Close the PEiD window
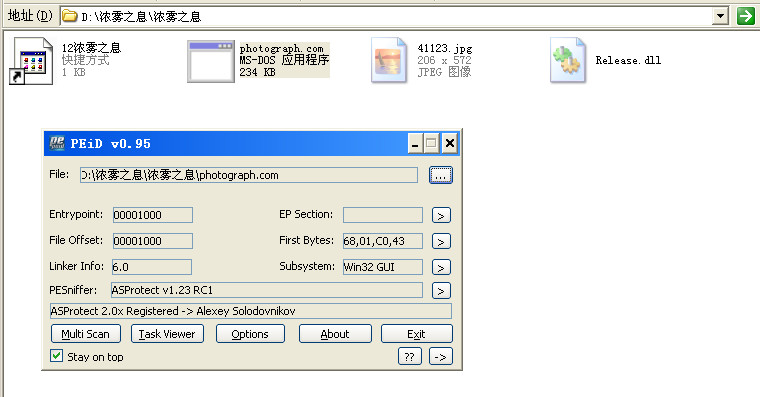 point(450,143)
